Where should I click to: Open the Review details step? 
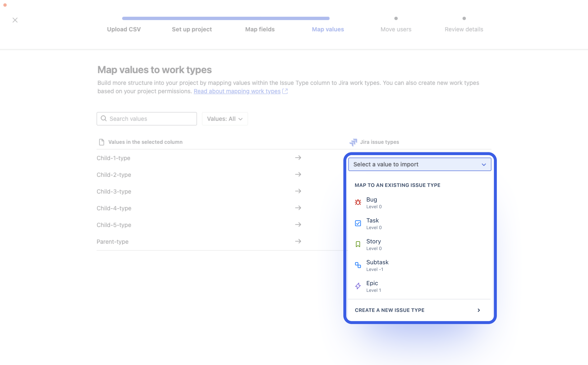coord(464,29)
